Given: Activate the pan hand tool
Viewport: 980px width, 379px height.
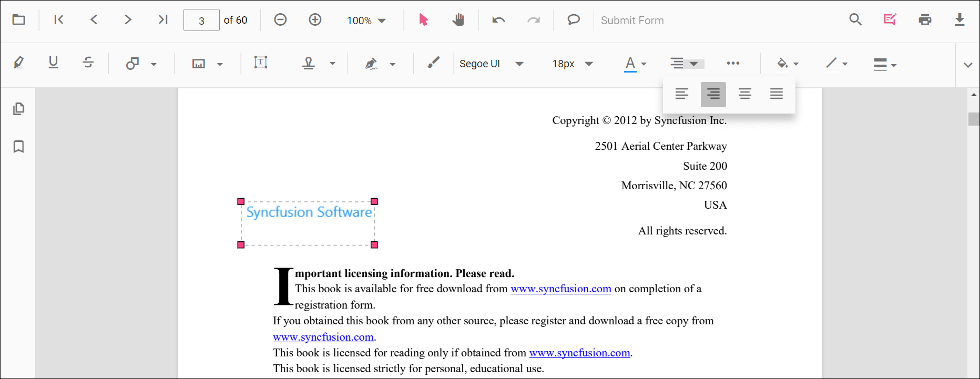Looking at the screenshot, I should [458, 20].
